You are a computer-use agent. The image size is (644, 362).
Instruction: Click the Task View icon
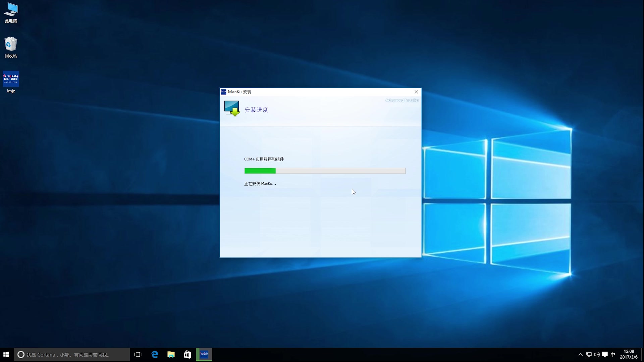point(138,354)
